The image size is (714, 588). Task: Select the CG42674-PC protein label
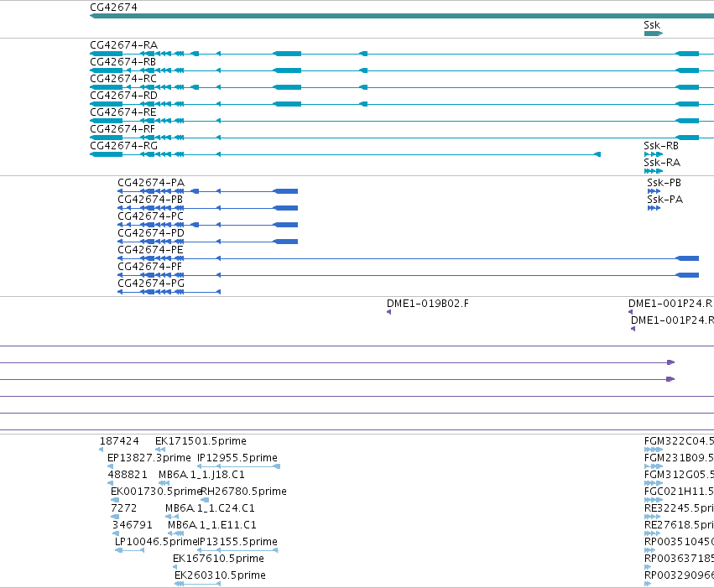click(x=151, y=216)
